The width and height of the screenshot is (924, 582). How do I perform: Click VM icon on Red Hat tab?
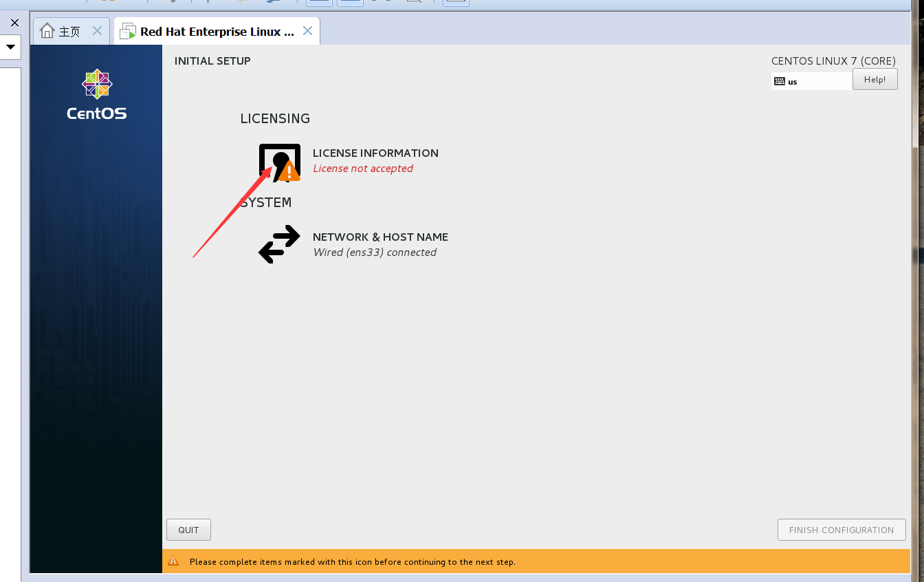128,31
